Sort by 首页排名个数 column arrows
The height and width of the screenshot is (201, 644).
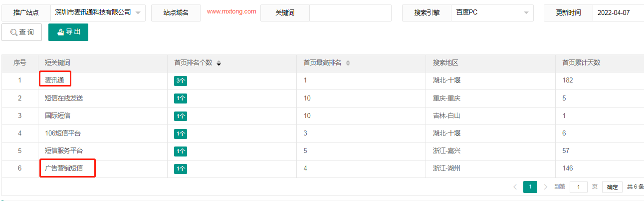point(218,63)
